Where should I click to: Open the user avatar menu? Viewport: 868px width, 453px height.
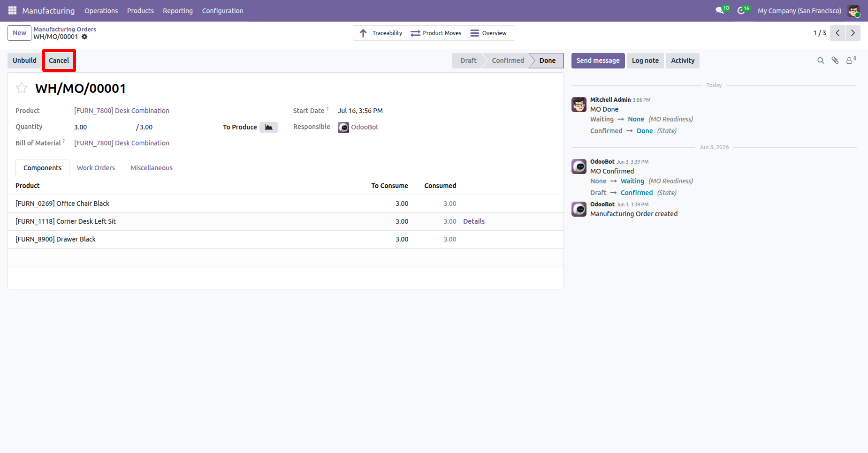tap(853, 11)
